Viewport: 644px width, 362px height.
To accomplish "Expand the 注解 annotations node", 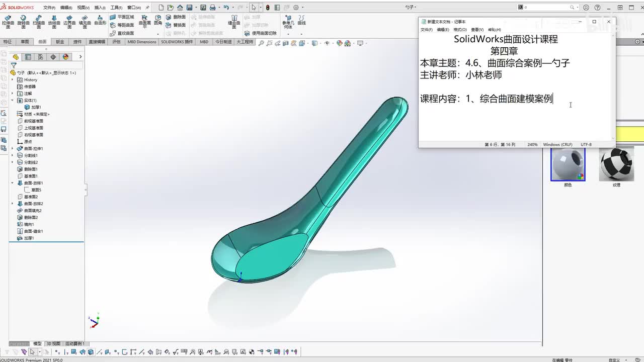I will click(x=13, y=94).
